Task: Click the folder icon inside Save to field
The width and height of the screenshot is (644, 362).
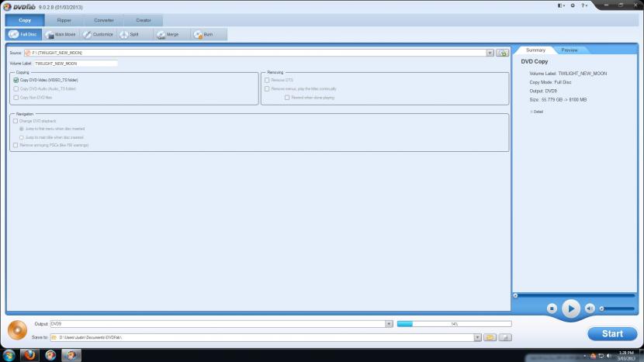Action: coord(54,337)
